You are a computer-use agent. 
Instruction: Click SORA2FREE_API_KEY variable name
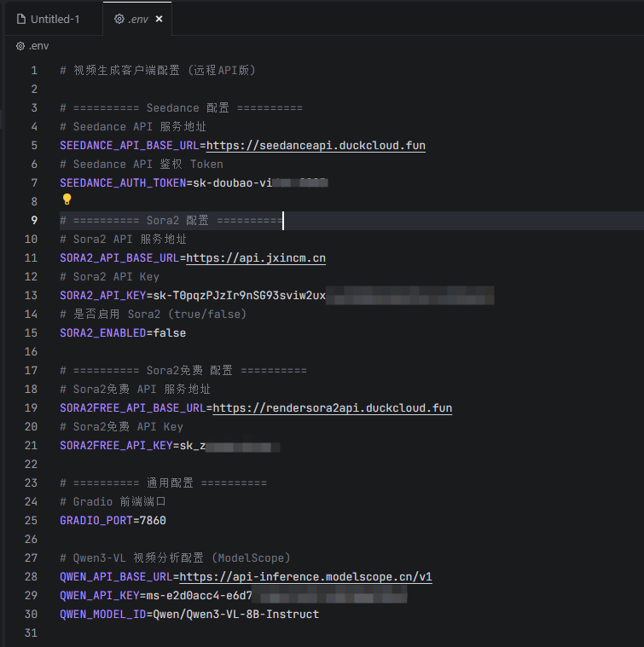click(116, 446)
